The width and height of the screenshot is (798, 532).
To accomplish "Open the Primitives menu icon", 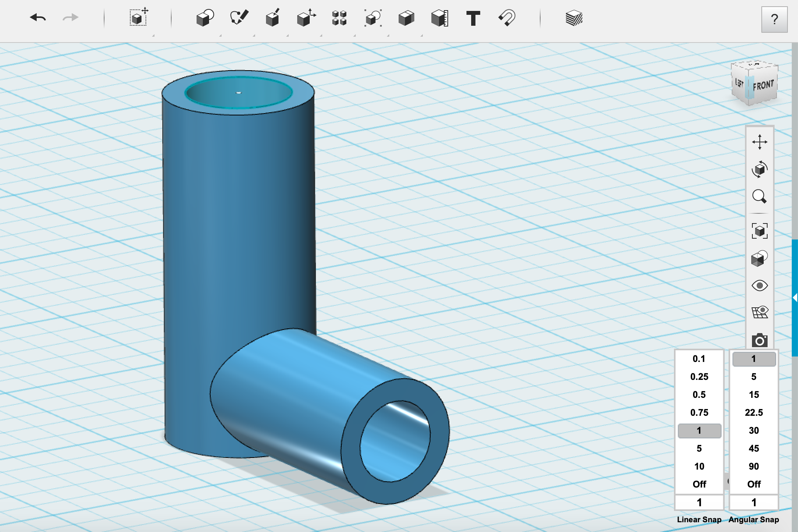I will tap(205, 18).
